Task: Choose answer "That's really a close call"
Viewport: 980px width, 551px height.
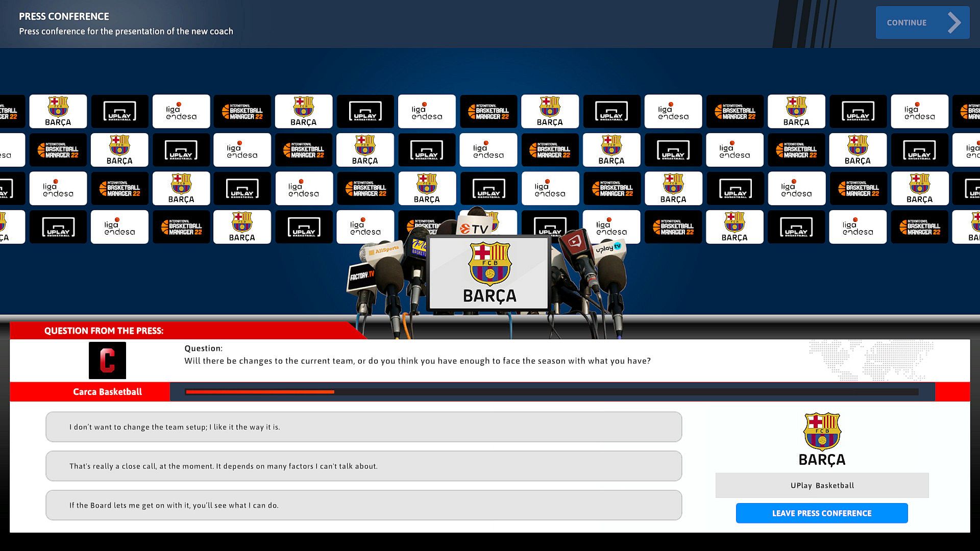Action: point(363,466)
